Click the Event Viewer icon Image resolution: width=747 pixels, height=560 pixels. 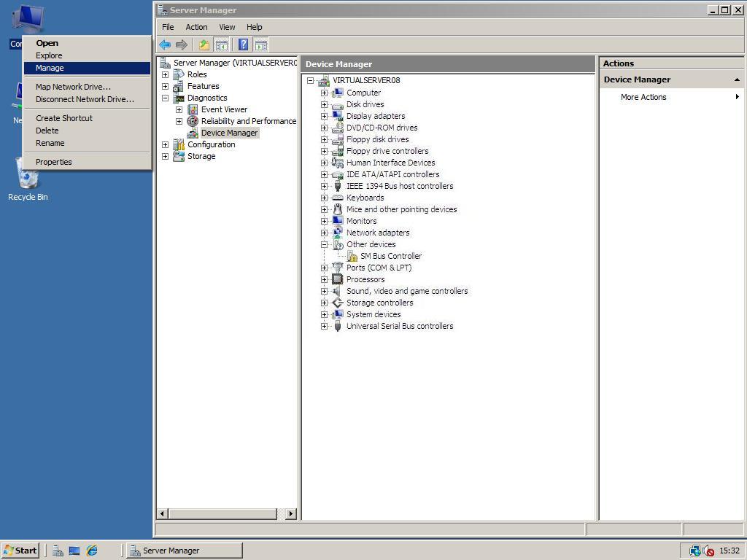coord(193,109)
